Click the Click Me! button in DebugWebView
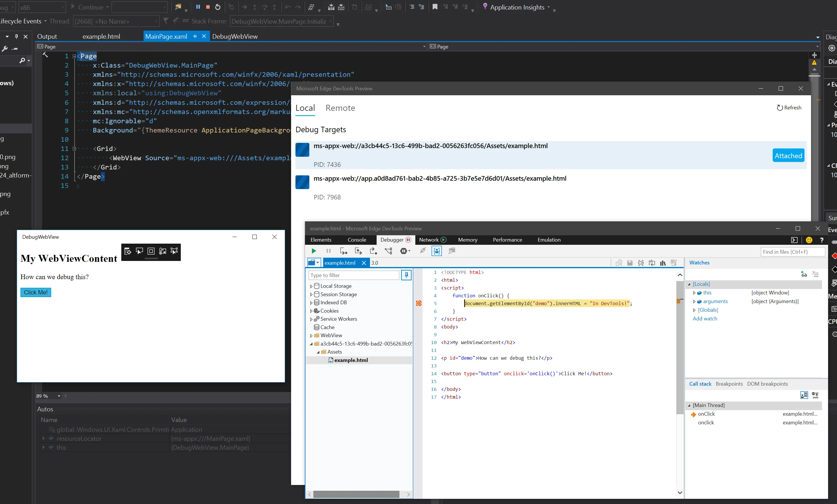The width and height of the screenshot is (837, 504). 36,292
